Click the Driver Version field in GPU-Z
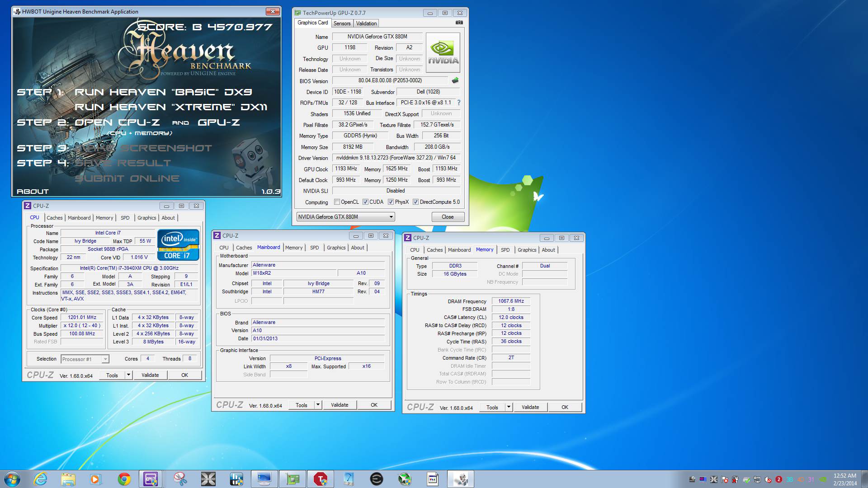 pyautogui.click(x=396, y=158)
